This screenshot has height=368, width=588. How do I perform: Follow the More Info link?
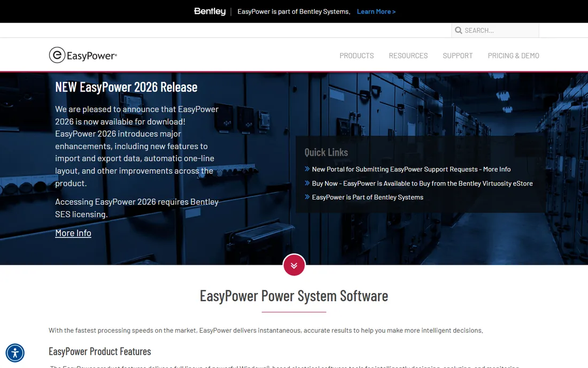pyautogui.click(x=73, y=233)
